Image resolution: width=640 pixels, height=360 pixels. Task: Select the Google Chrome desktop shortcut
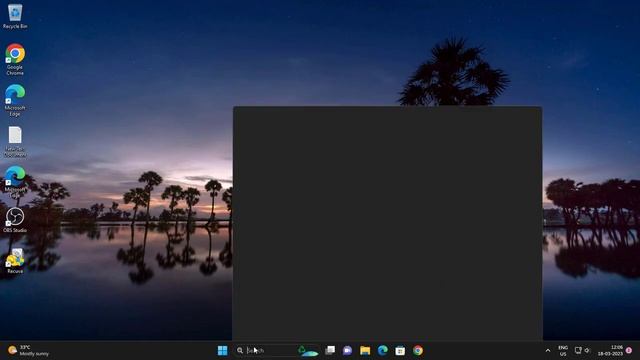tap(15, 59)
